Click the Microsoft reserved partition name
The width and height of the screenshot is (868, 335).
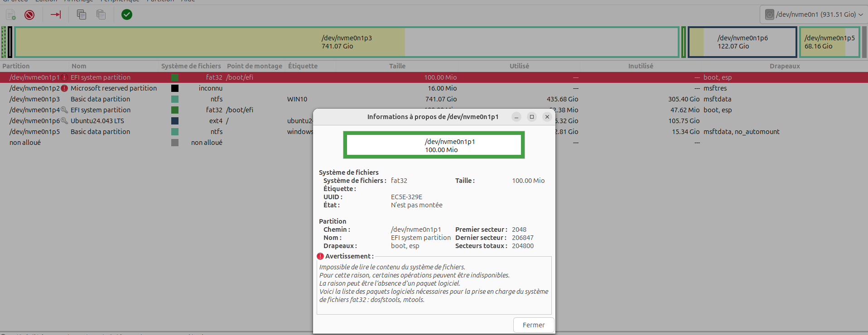tap(114, 88)
